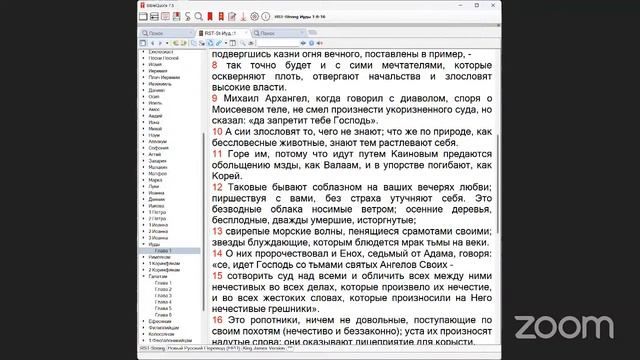Click the highlighted blue page icon in secondary toolbar

click(x=210, y=43)
